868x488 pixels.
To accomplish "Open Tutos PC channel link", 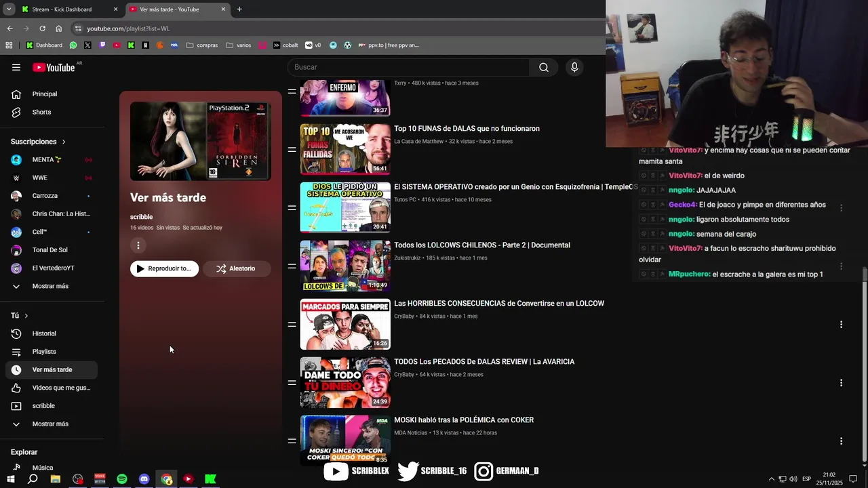I will [x=405, y=200].
